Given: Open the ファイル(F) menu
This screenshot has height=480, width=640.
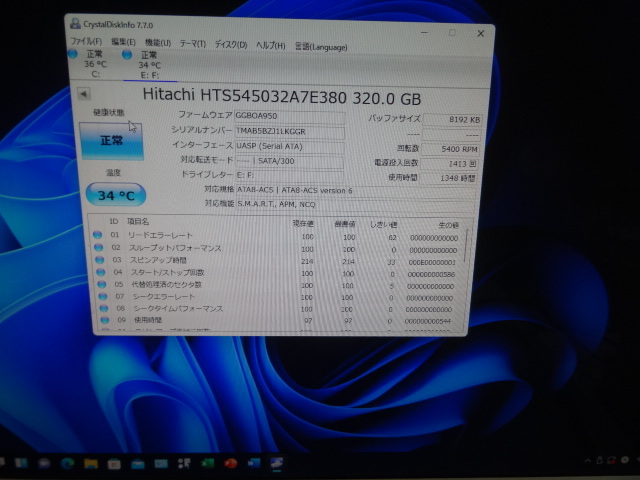Looking at the screenshot, I should (x=86, y=41).
